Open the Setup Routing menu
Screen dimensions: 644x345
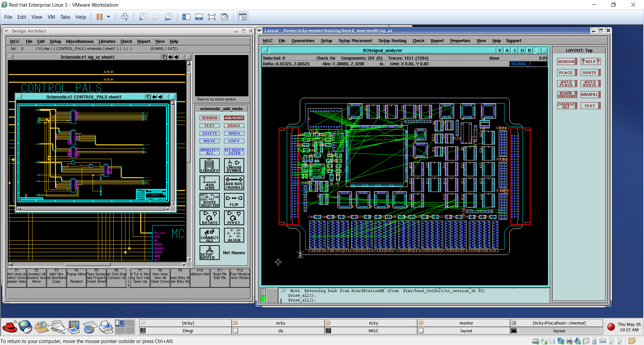pyautogui.click(x=392, y=41)
